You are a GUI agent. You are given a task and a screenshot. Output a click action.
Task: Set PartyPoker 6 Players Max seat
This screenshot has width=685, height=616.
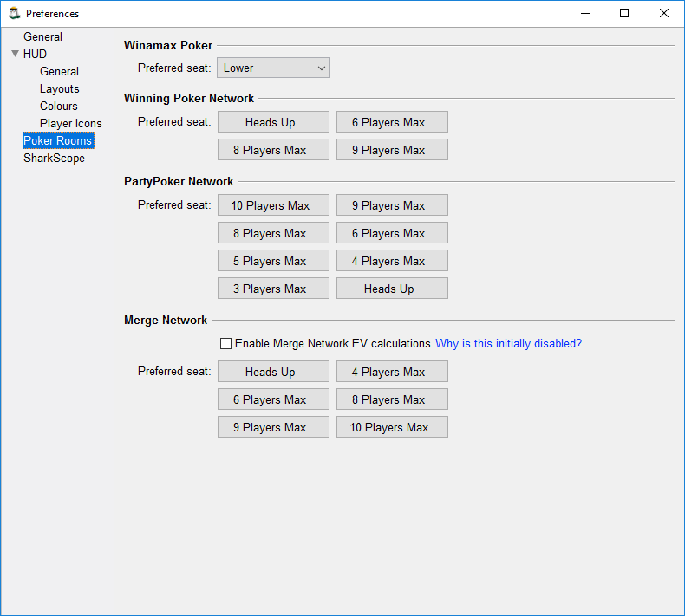coord(392,233)
